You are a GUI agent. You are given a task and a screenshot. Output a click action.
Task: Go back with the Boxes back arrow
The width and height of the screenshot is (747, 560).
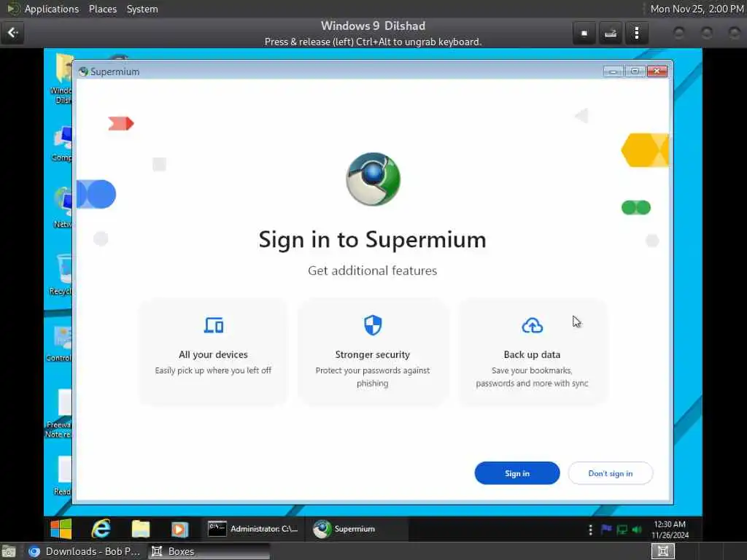click(13, 33)
